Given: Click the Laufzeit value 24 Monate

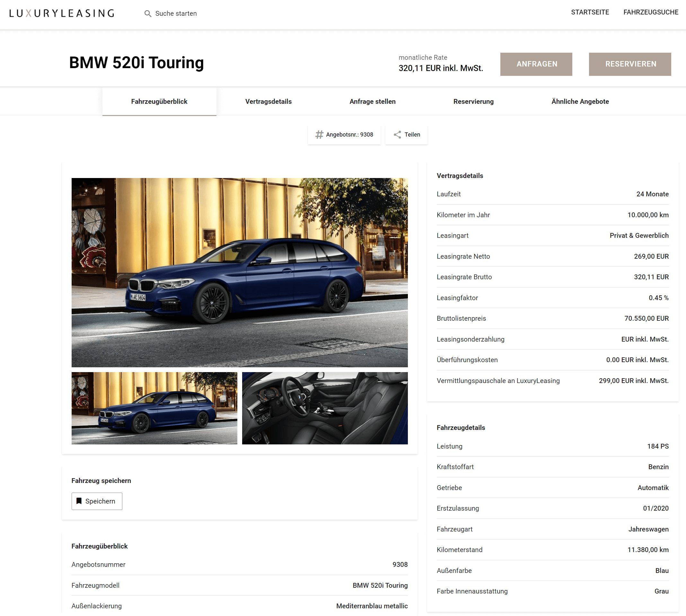Looking at the screenshot, I should pyautogui.click(x=652, y=194).
